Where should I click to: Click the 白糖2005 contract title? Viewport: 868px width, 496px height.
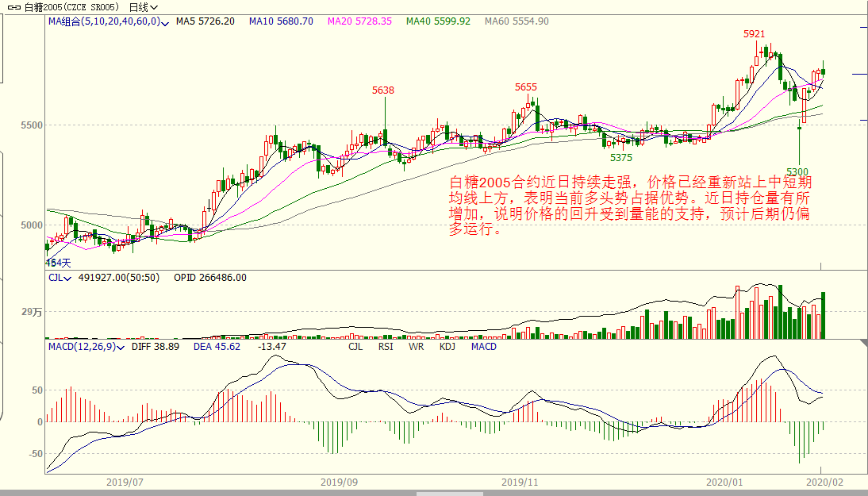71,7
